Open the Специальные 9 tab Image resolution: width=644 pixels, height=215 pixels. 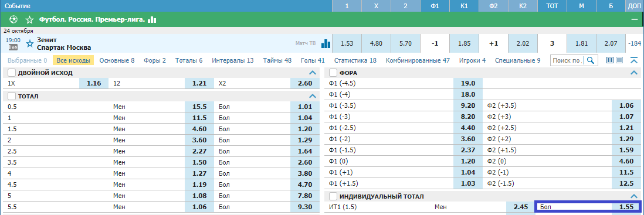point(517,60)
